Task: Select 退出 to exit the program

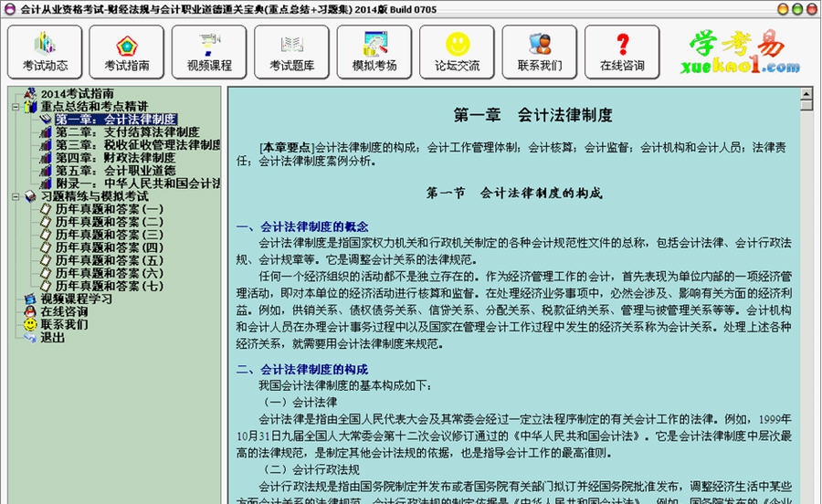Action: (52, 338)
